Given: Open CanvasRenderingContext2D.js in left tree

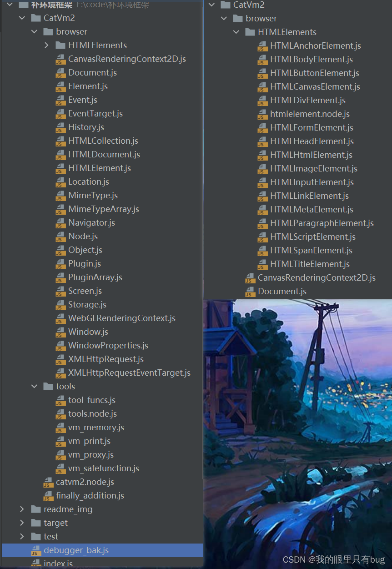Looking at the screenshot, I should point(127,59).
